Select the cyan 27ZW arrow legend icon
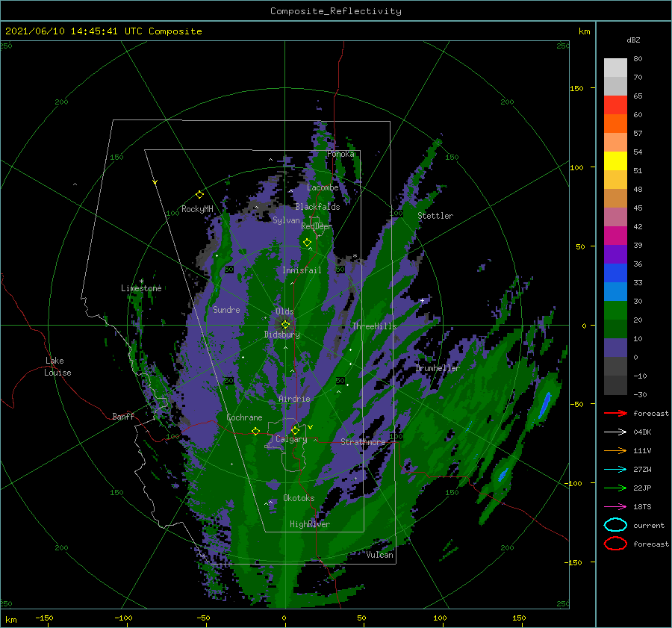This screenshot has height=628, width=672. (615, 470)
